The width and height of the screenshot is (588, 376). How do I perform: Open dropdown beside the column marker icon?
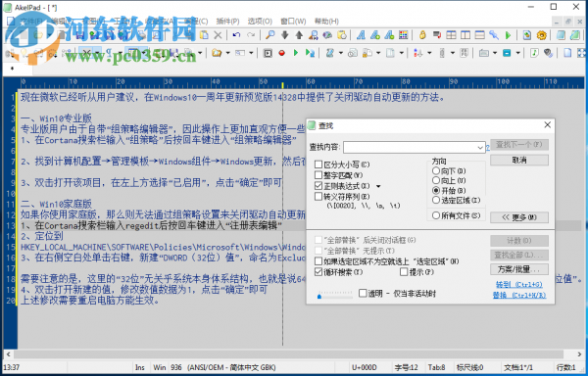coord(452,53)
